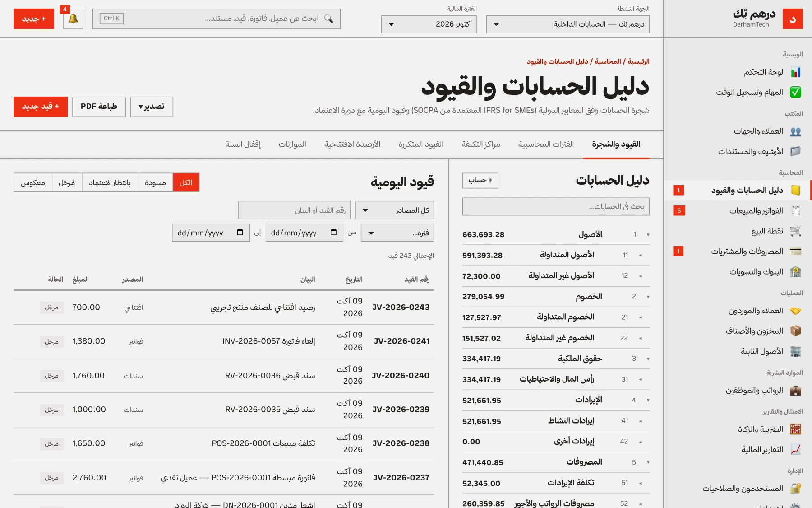
Task: Click the clients people icon (العملاء والجهات)
Action: (x=795, y=131)
